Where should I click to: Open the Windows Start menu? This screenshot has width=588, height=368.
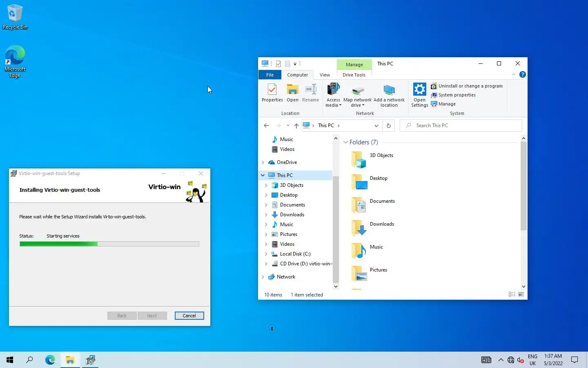[x=10, y=360]
